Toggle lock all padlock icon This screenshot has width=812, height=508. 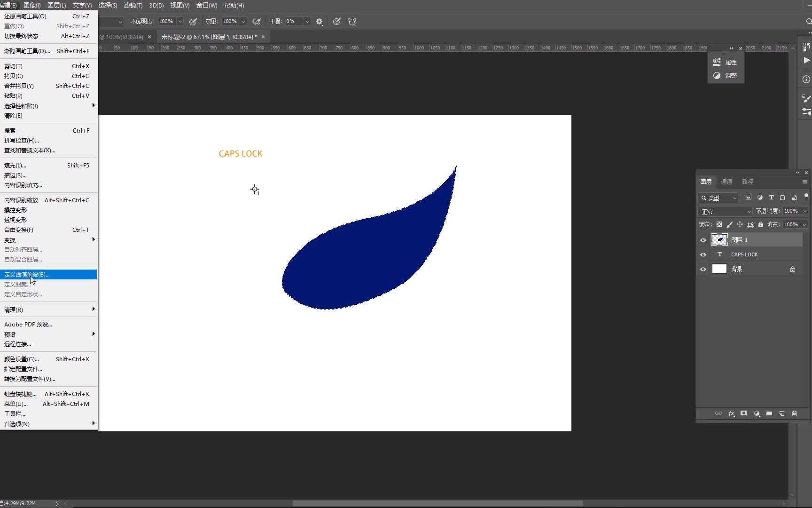[x=761, y=224]
